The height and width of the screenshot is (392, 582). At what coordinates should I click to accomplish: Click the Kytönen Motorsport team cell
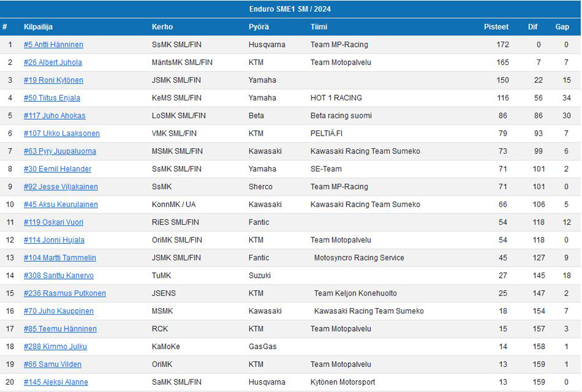coord(343,382)
